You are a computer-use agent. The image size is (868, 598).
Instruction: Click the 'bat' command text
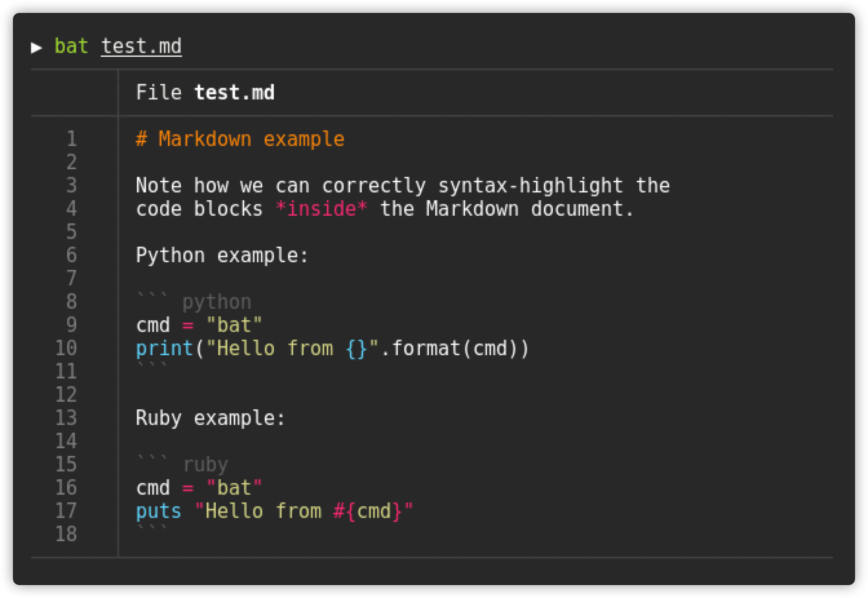coord(71,46)
